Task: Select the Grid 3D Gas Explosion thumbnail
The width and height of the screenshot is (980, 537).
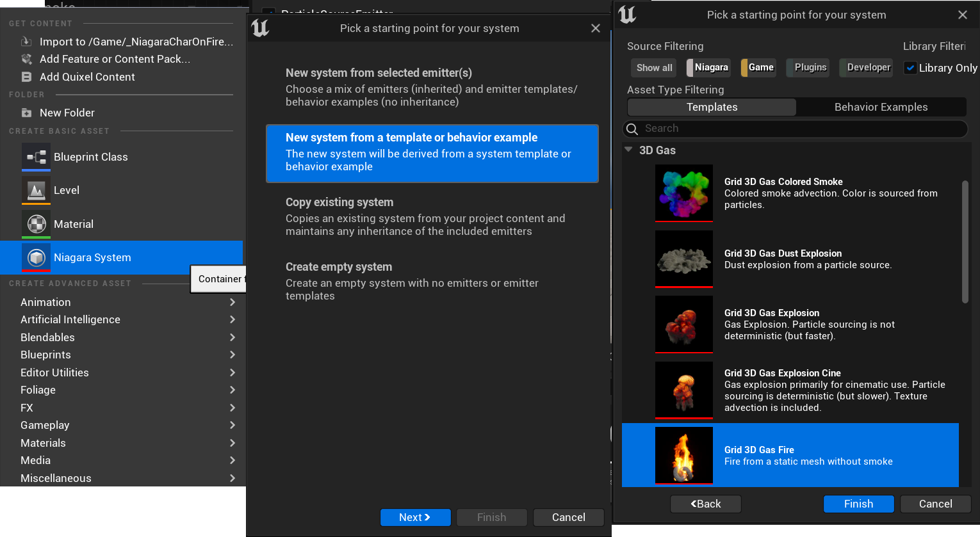Action: point(684,325)
